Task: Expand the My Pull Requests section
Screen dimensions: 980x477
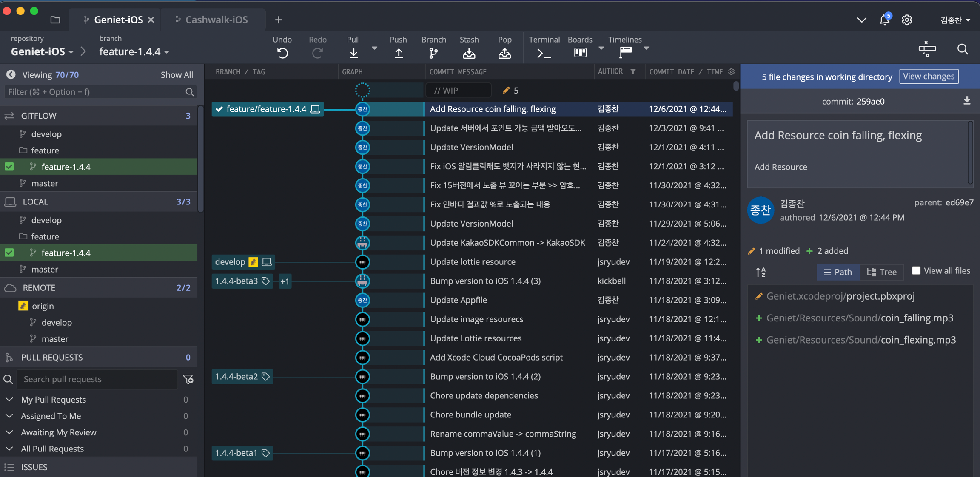Action: [9, 400]
